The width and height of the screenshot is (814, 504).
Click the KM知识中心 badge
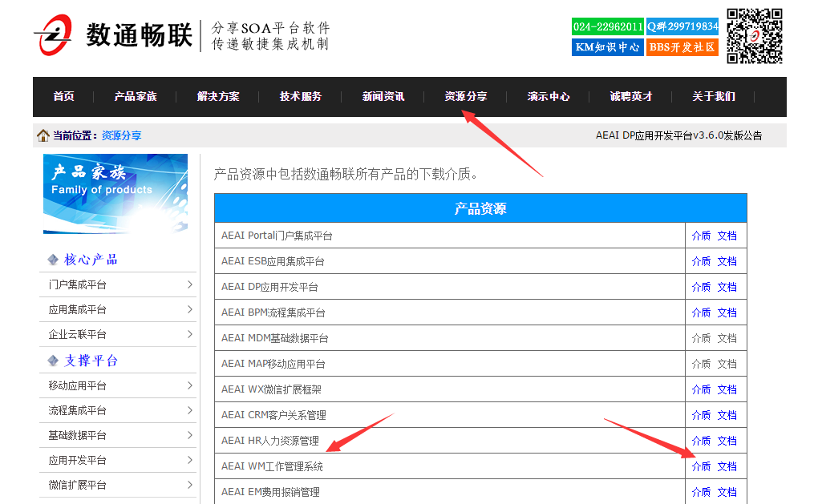coord(607,47)
